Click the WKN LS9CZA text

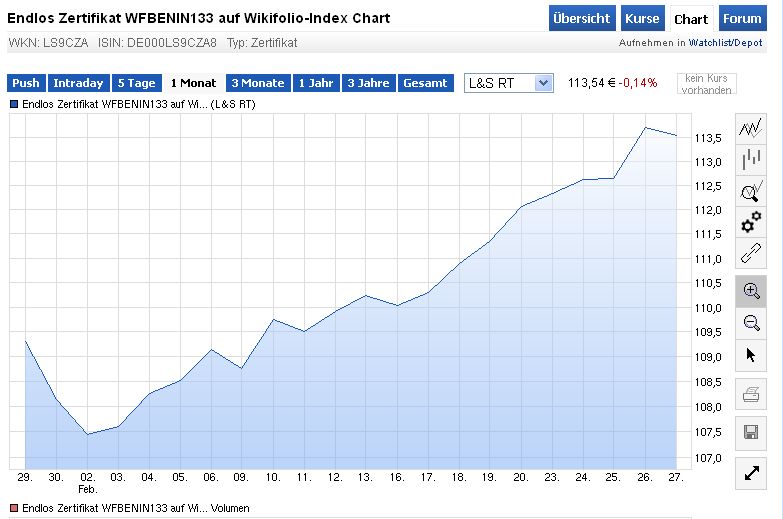click(48, 43)
